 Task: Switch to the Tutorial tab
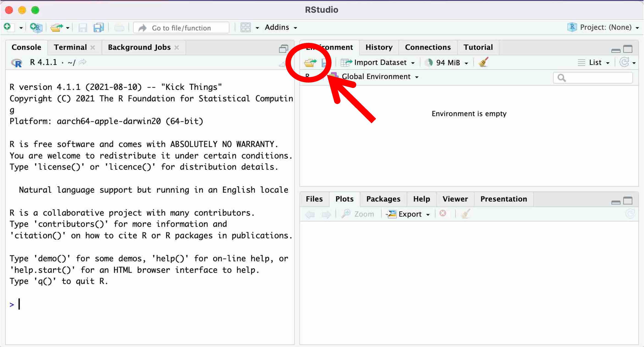478,47
